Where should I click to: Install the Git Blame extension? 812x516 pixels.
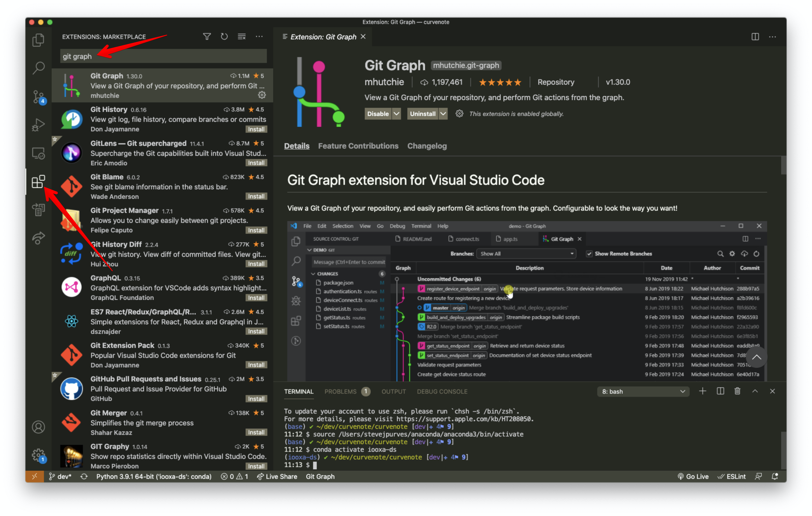tap(256, 196)
